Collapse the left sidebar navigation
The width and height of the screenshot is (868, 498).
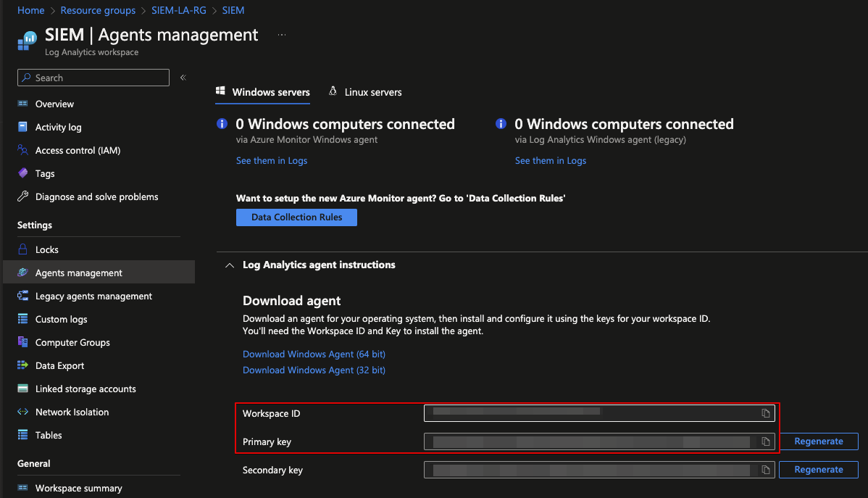[x=183, y=78]
